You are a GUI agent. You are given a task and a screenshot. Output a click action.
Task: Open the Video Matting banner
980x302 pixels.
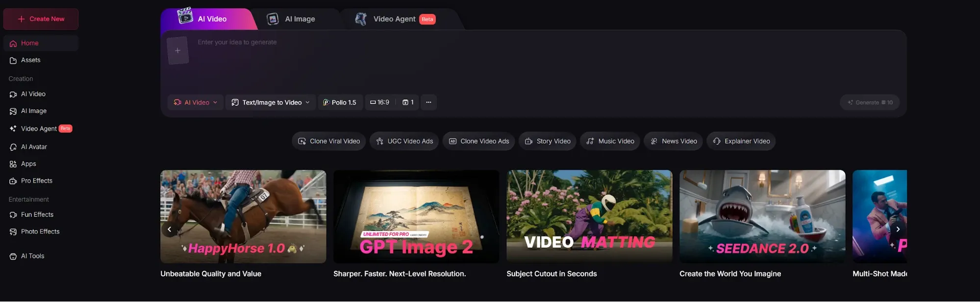[x=589, y=216]
